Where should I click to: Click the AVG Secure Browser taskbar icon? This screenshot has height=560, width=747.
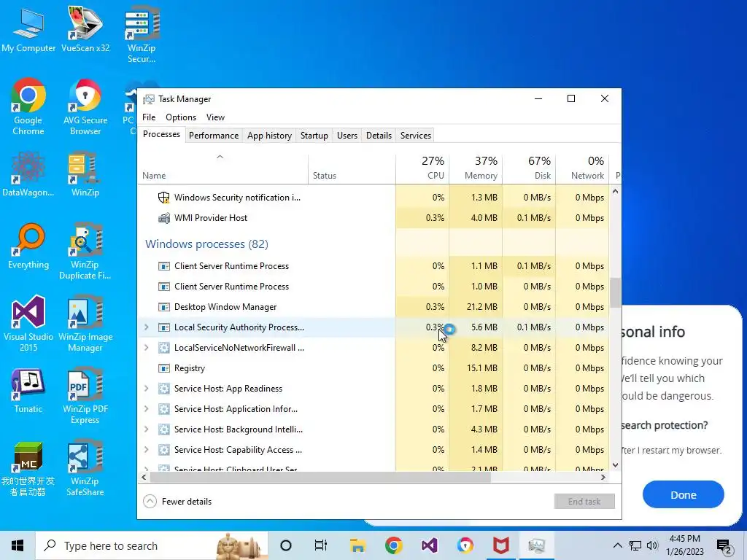pyautogui.click(x=465, y=545)
